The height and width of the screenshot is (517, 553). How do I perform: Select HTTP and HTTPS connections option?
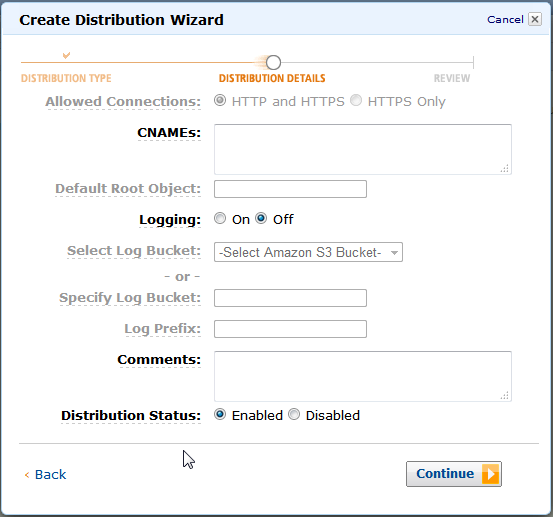click(x=220, y=101)
